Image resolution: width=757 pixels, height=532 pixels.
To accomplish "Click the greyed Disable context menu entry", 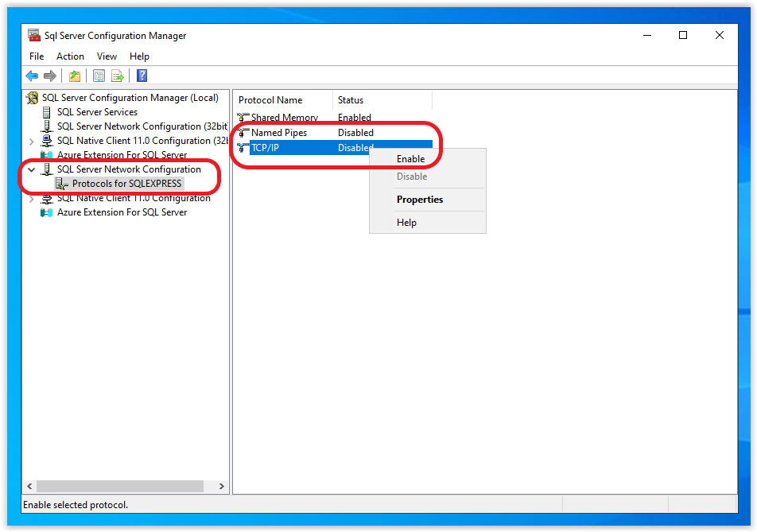I will 428,177.
